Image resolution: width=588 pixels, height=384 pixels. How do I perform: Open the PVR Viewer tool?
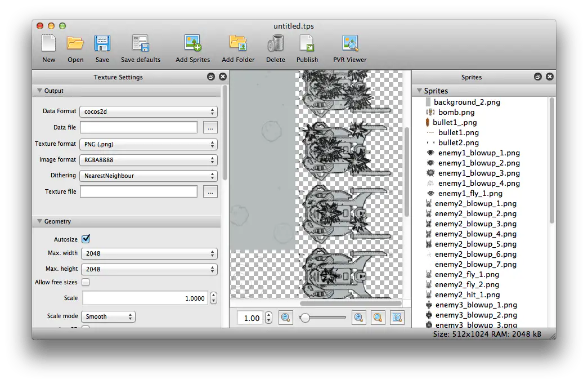click(350, 44)
